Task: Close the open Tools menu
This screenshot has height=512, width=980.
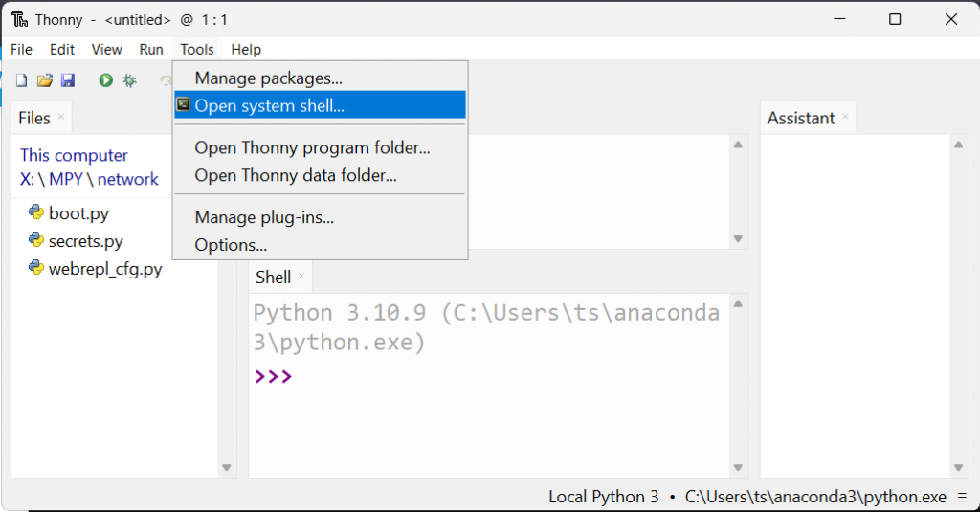Action: click(197, 50)
